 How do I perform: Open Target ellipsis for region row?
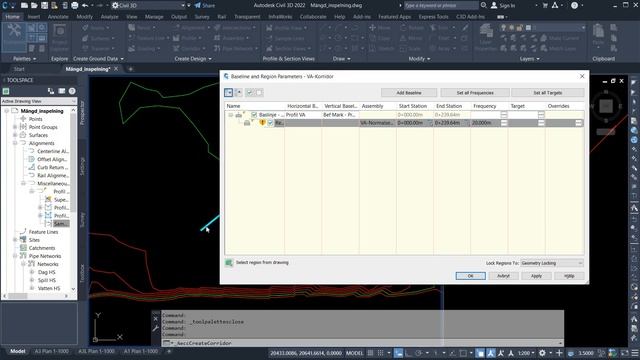point(541,123)
